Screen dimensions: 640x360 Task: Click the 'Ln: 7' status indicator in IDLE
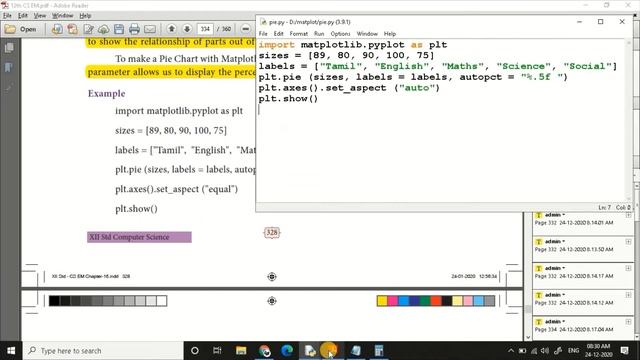tap(605, 207)
